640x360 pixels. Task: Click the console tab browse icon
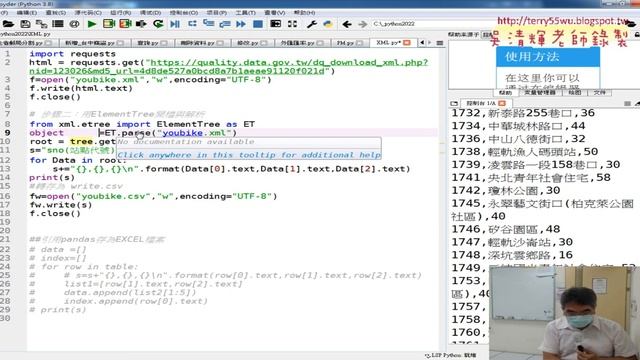[454, 104]
